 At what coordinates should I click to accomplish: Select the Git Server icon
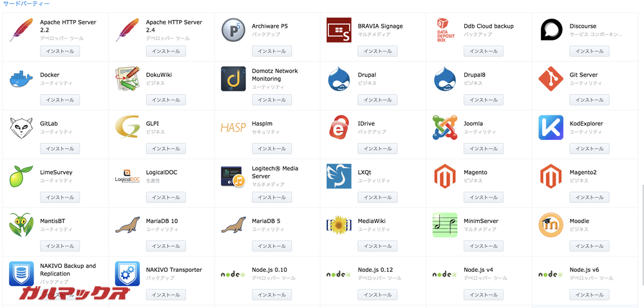coord(551,79)
